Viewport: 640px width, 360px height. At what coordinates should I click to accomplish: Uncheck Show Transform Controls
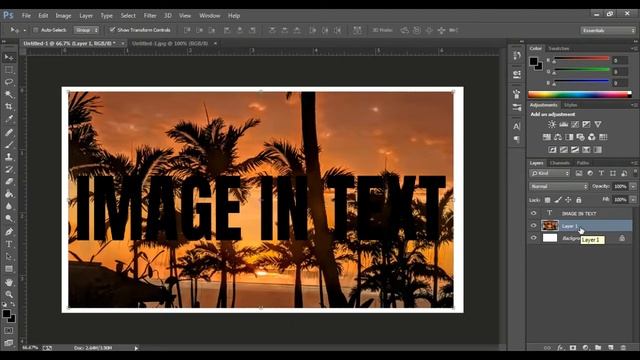(113, 29)
